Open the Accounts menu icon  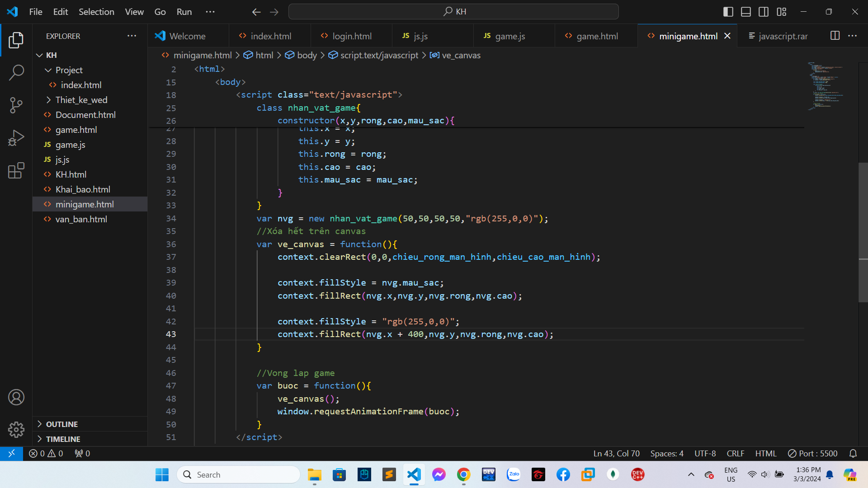point(16,397)
